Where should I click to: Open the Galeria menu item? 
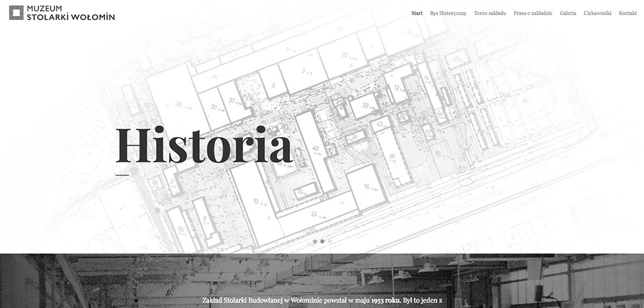point(568,13)
